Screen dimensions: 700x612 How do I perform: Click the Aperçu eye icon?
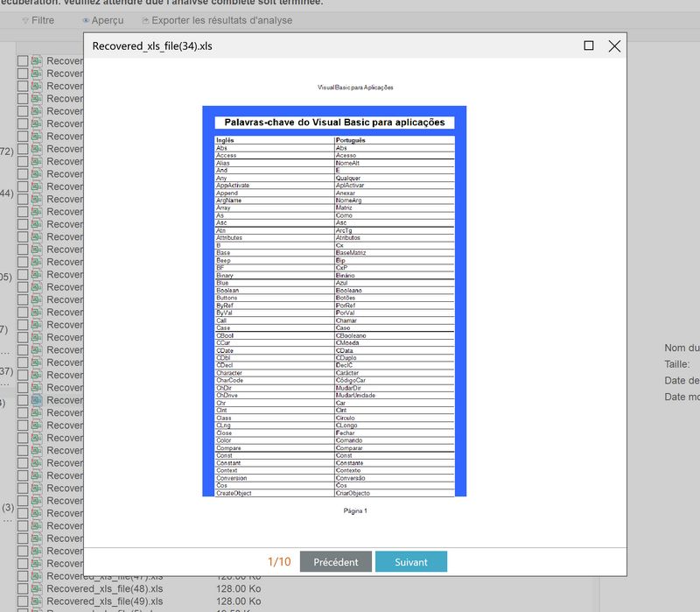(x=86, y=20)
